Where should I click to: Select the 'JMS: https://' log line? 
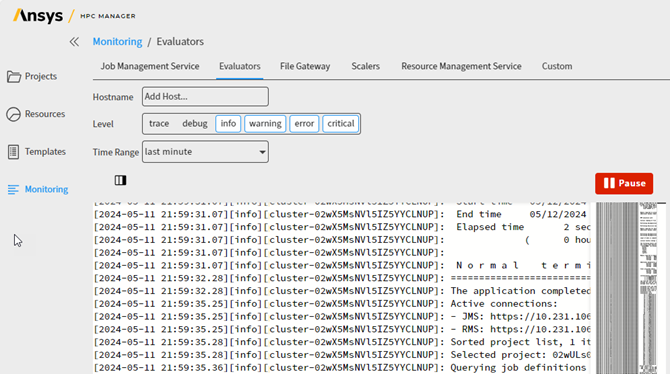[342, 317]
